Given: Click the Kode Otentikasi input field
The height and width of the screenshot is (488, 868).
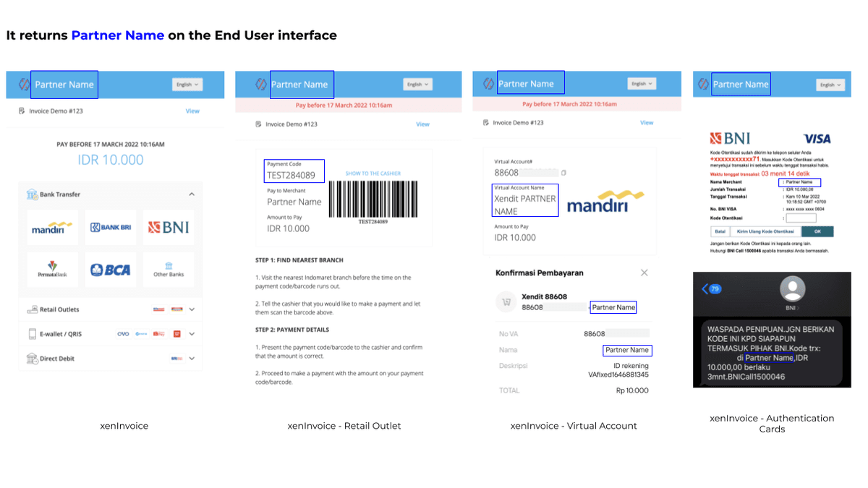Looking at the screenshot, I should (801, 218).
